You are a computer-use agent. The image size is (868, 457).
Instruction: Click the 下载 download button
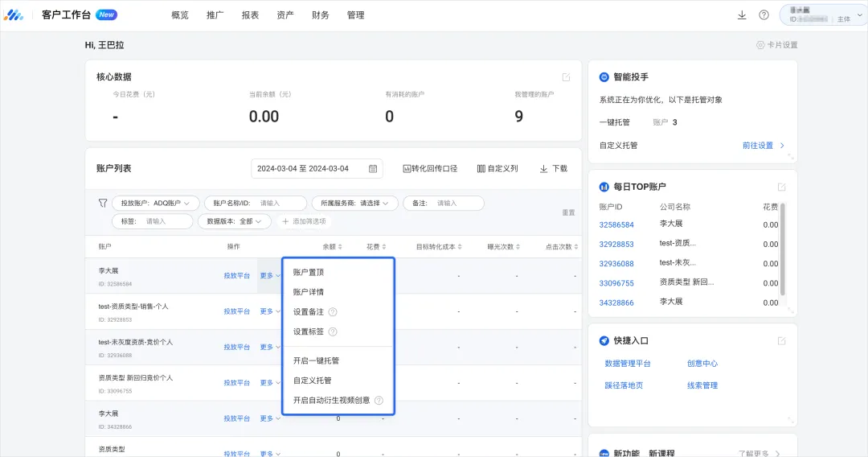point(554,168)
